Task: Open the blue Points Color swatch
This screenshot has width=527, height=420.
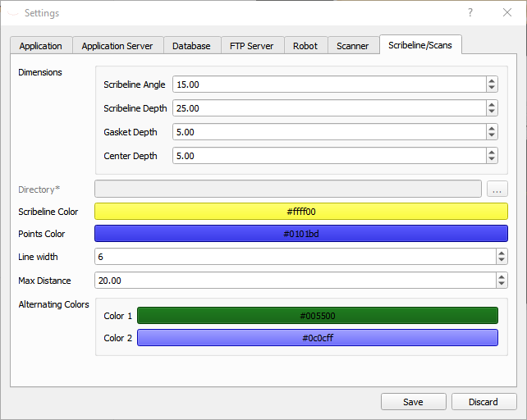Action: pyautogui.click(x=301, y=234)
